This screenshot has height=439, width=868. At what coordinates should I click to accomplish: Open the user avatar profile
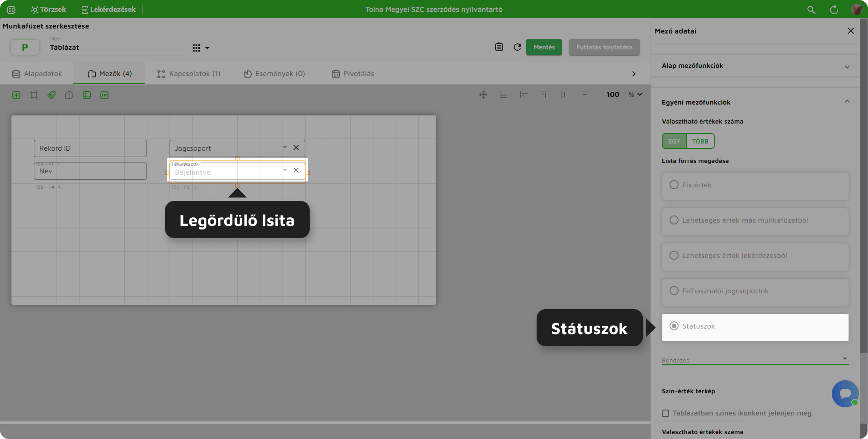(x=856, y=10)
